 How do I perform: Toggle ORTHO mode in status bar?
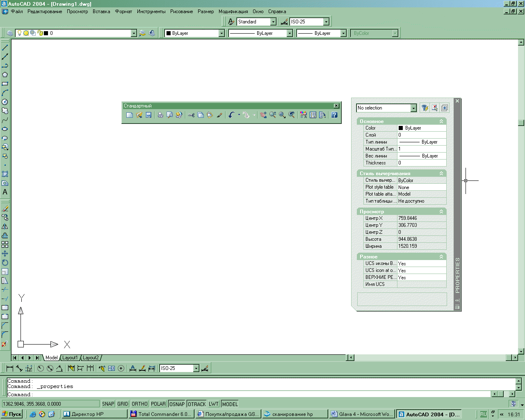click(139, 404)
